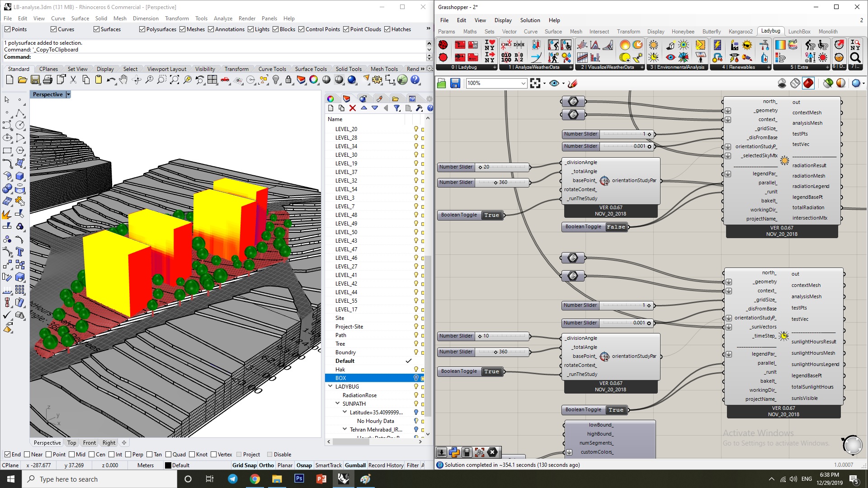Viewport: 868px width, 488px height.
Task: Open Rhino Analyze menu
Action: (x=223, y=19)
